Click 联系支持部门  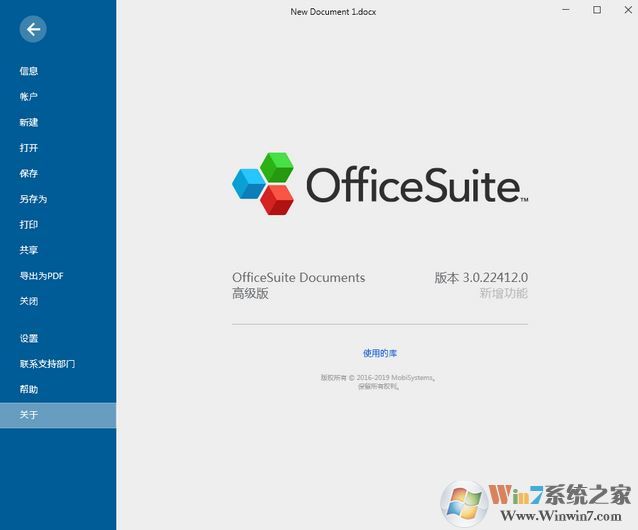coord(47,364)
